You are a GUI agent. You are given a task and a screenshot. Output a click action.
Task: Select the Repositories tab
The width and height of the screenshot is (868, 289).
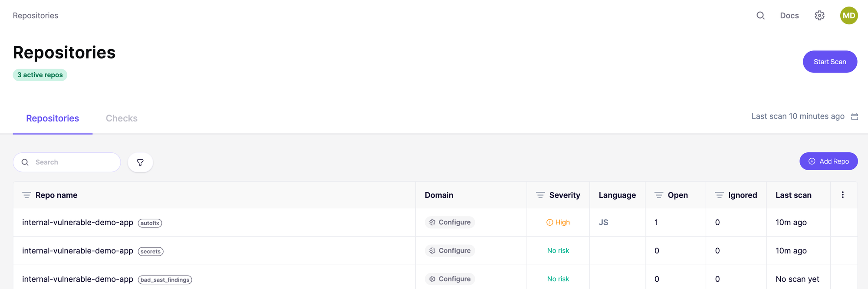pyautogui.click(x=53, y=118)
